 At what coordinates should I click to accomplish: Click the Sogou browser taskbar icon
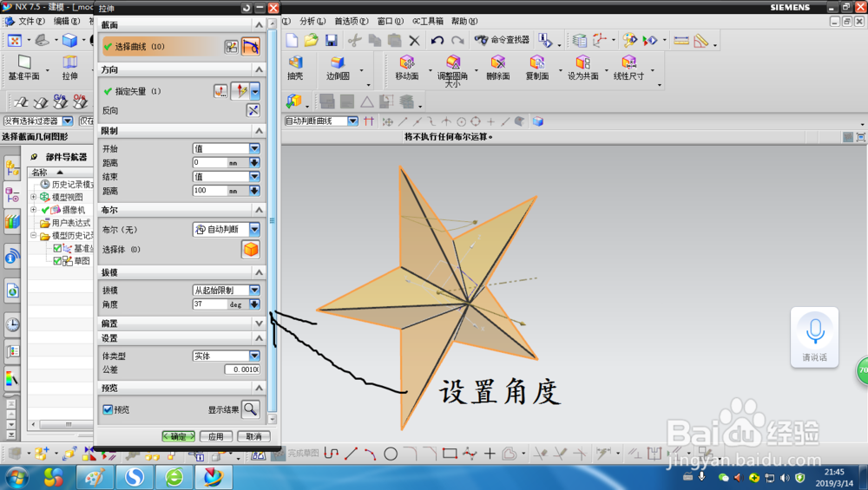[134, 477]
